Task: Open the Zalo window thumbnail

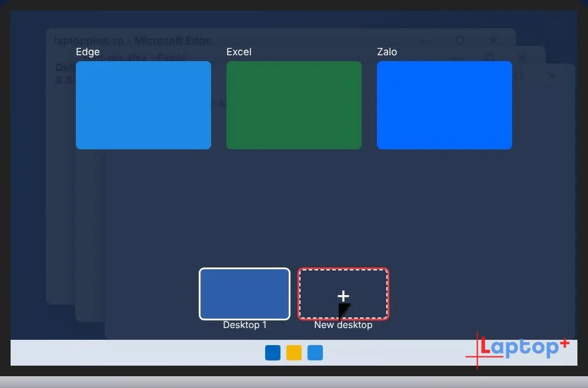Action: click(445, 105)
